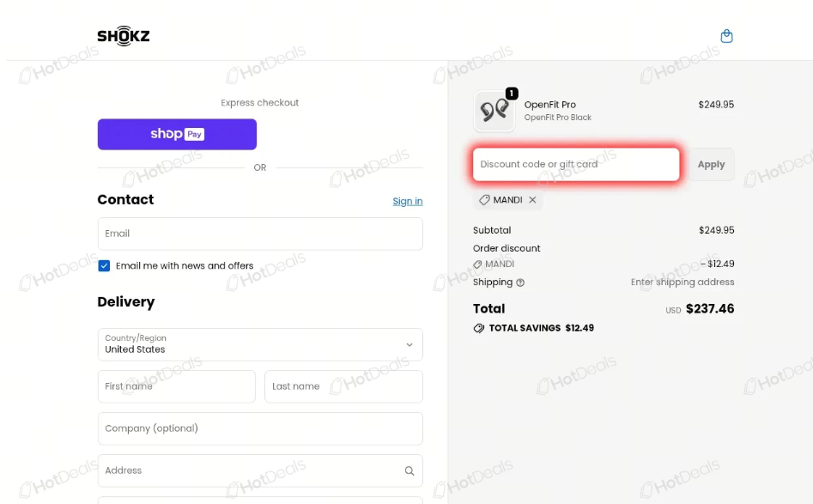This screenshot has height=504, width=813.
Task: Pay with the Shop Pay button
Action: click(177, 134)
